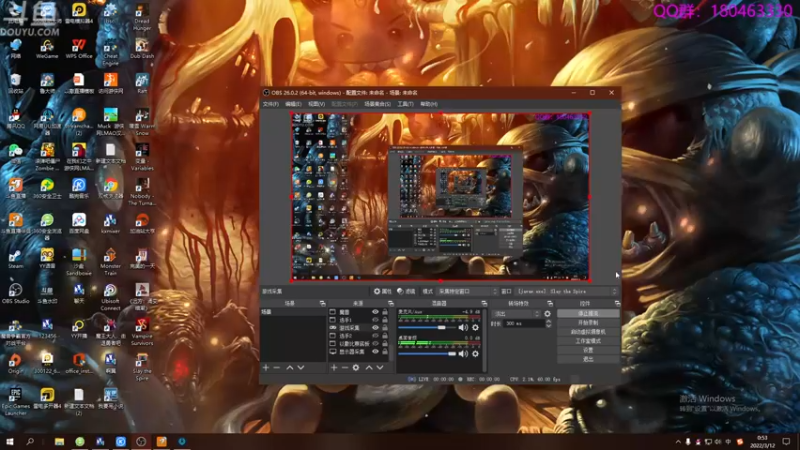Click 滤镜 filters button in source toolbar

tap(406, 291)
